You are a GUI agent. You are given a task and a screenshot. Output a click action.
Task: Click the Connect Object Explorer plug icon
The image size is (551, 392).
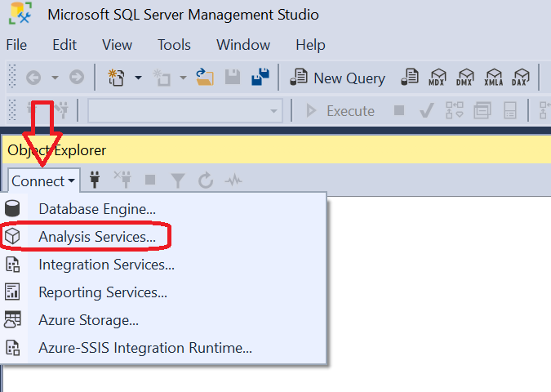(95, 180)
